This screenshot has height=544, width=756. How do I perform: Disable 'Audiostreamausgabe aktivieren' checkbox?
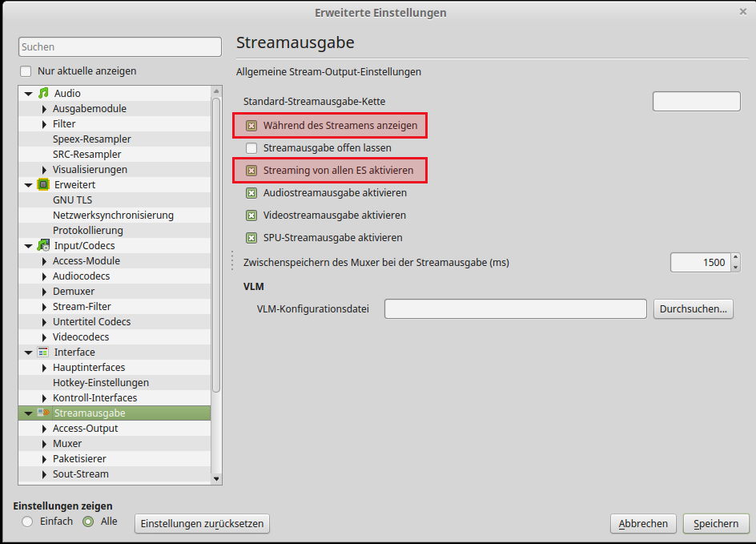251,193
